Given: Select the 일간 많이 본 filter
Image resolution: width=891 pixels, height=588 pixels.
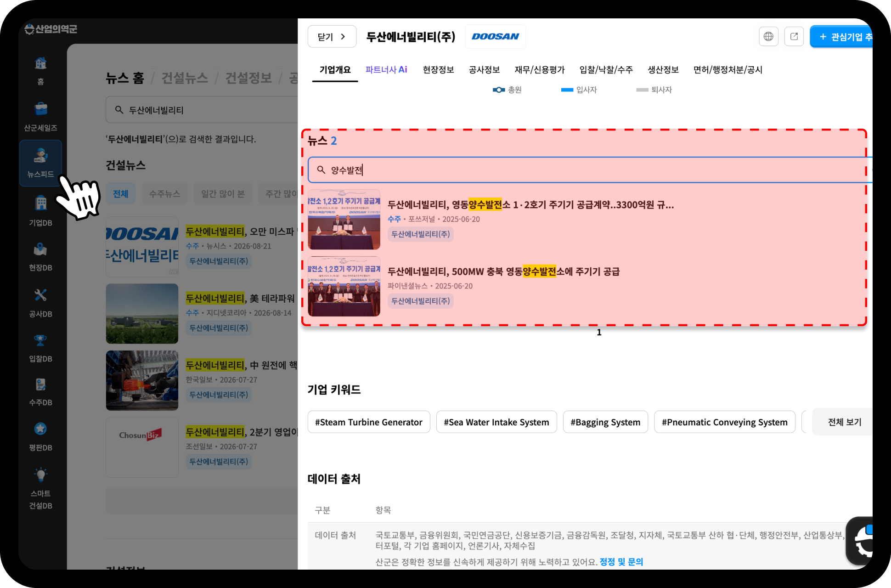Looking at the screenshot, I should tap(223, 194).
